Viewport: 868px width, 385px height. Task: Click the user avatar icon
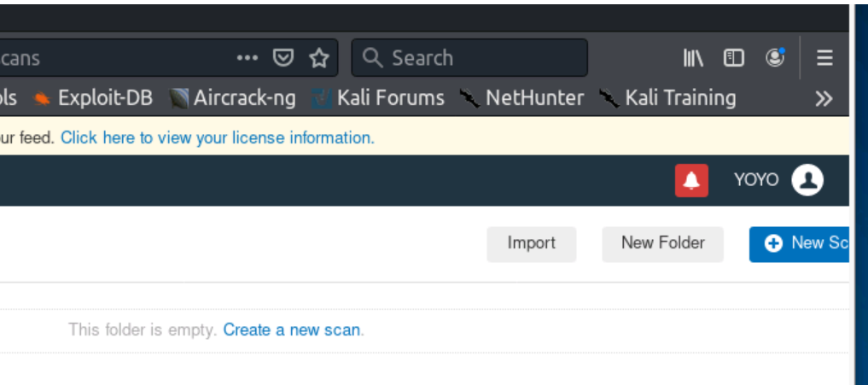tap(807, 180)
